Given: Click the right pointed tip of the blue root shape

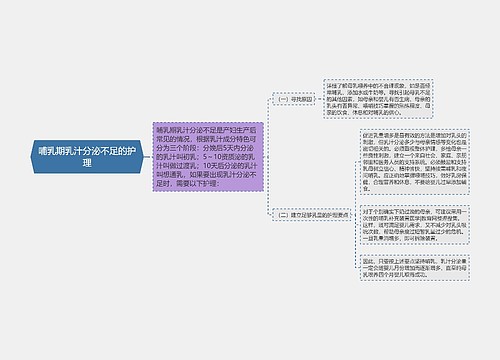Looking at the screenshot, I should click(x=143, y=157).
